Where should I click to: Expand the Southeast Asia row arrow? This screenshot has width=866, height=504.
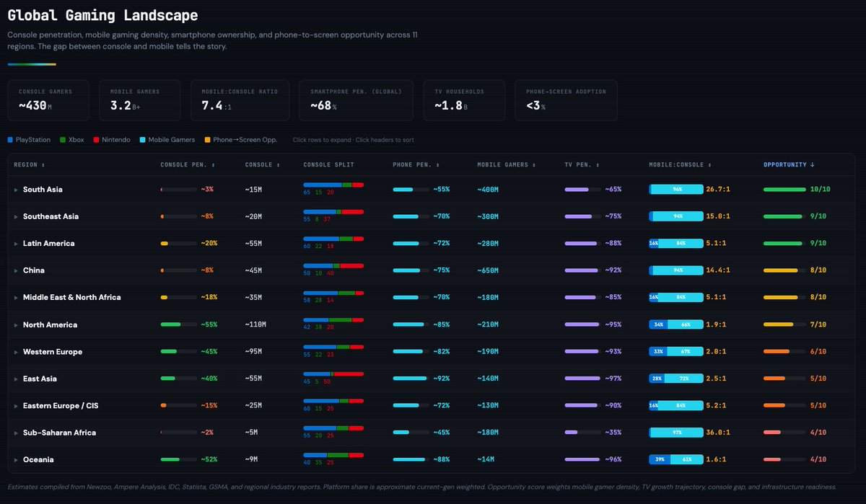click(17, 216)
